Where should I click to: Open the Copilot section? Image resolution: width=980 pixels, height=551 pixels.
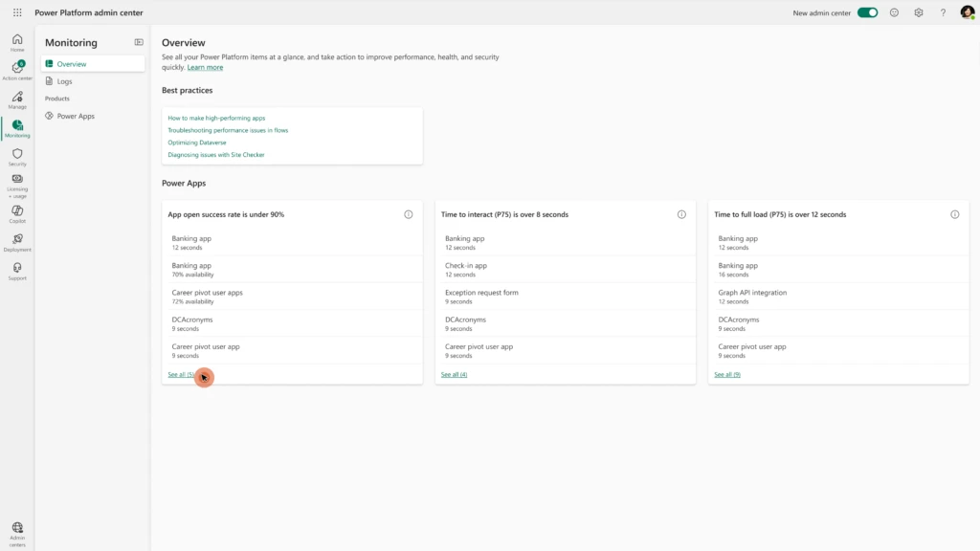(x=16, y=213)
